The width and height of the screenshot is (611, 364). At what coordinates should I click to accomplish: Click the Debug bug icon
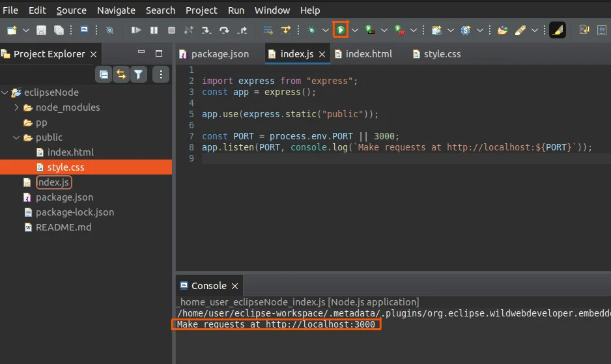(311, 30)
